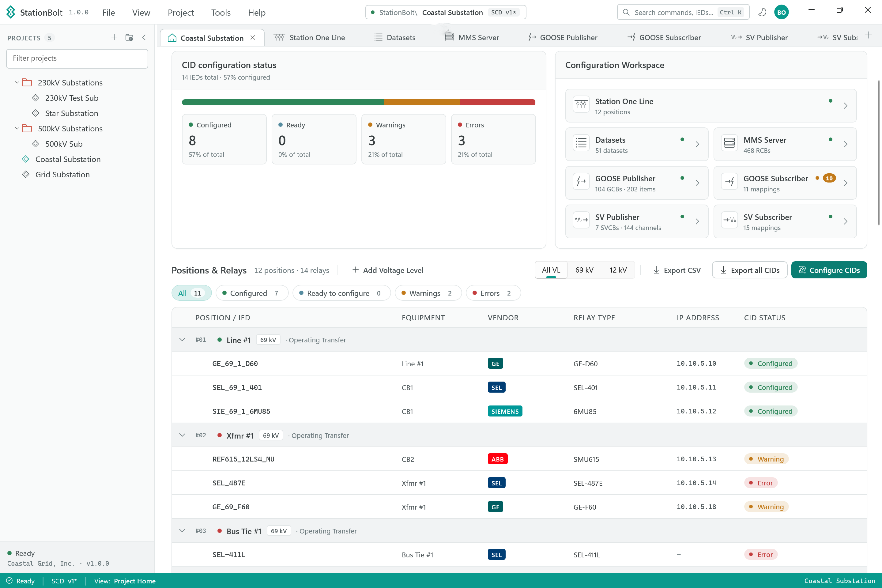882x588 pixels.
Task: Collapse the Line #1 position group
Action: 182,340
